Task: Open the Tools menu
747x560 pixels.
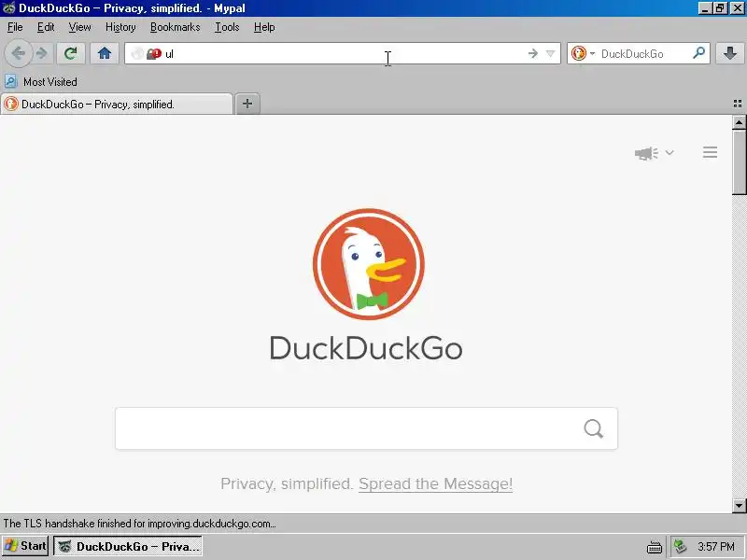Action: coord(227,27)
